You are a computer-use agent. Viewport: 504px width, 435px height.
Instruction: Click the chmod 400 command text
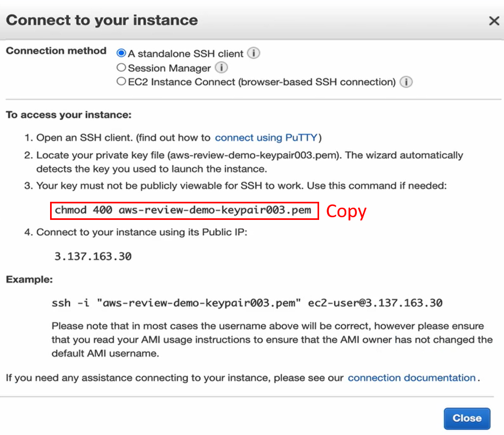183,210
